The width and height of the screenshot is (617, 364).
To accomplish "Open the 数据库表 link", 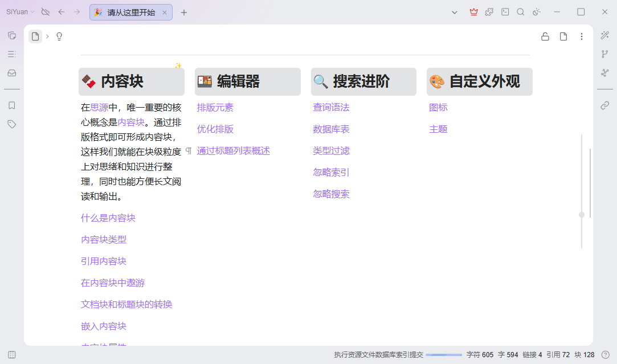I will [x=332, y=129].
